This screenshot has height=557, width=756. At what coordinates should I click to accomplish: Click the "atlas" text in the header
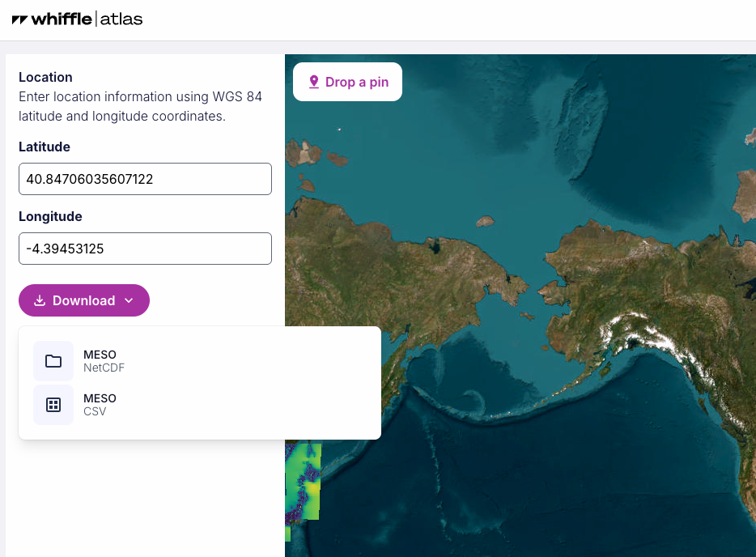click(121, 19)
